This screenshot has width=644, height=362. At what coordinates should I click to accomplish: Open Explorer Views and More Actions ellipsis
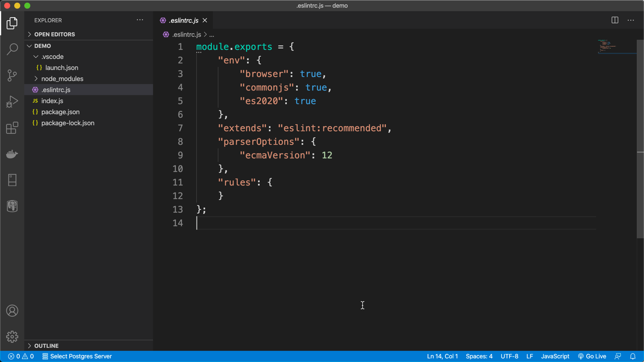coord(140,20)
